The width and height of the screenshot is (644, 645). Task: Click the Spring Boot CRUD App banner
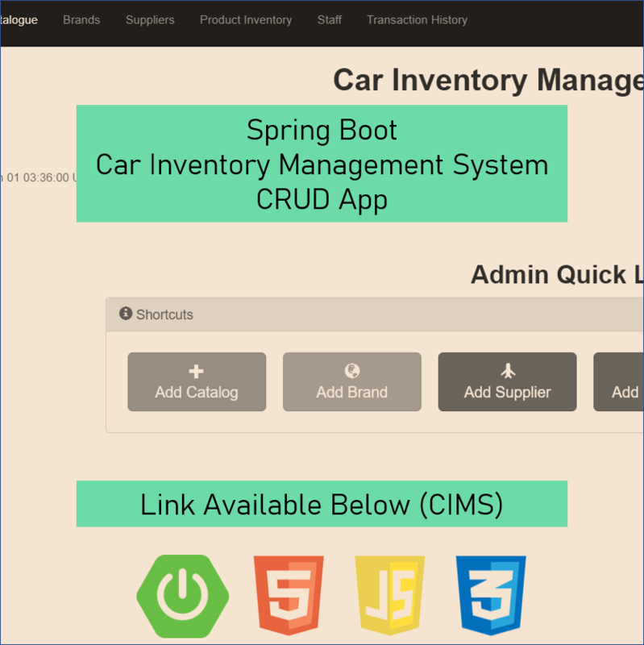tap(322, 164)
